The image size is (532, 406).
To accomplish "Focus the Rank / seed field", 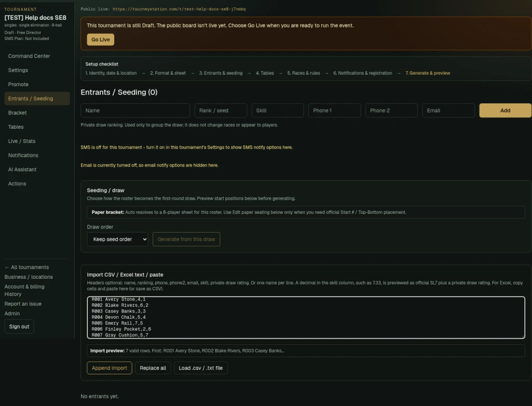I will click(x=220, y=111).
